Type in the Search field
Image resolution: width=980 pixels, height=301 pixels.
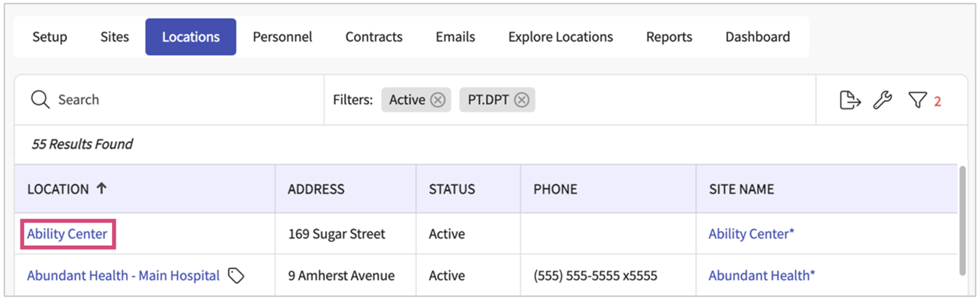179,100
